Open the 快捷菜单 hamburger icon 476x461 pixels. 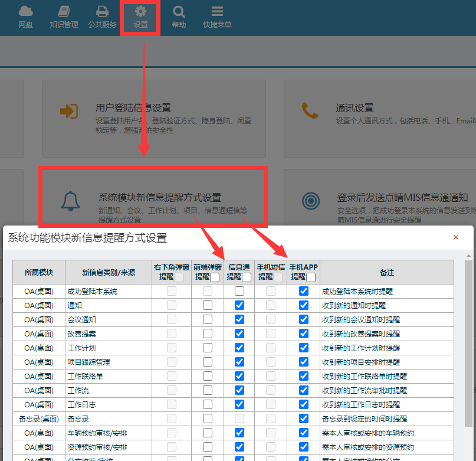tap(217, 11)
